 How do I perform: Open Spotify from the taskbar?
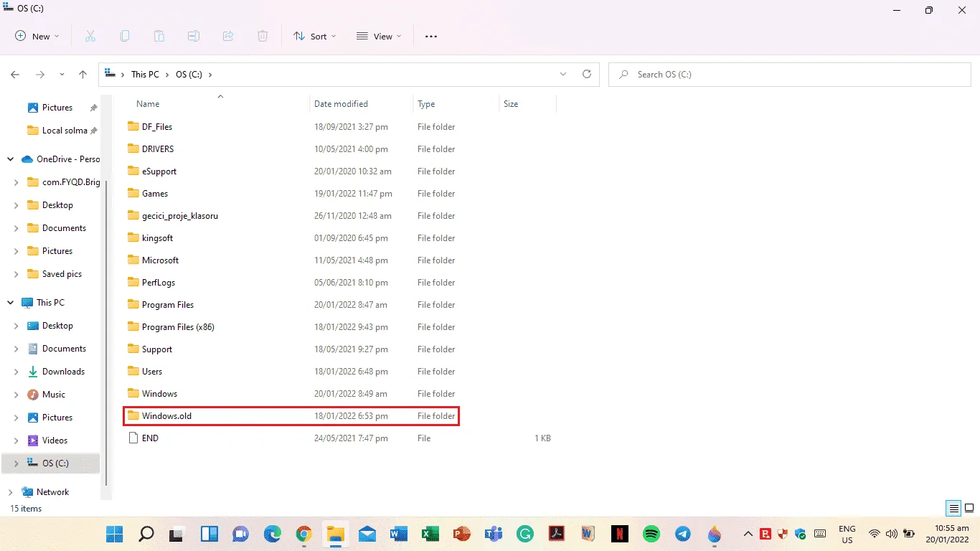[651, 534]
